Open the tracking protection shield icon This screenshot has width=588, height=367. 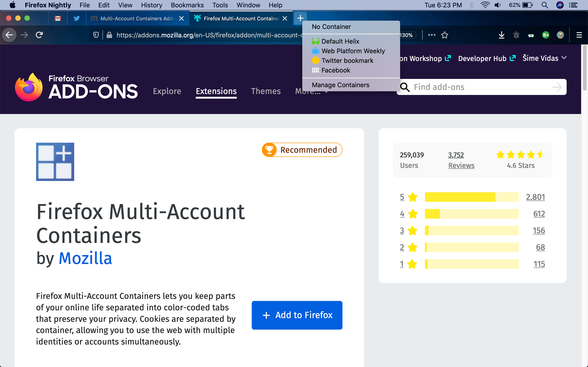coord(96,35)
